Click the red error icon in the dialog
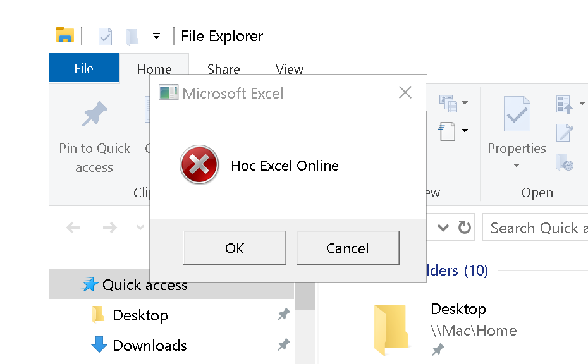This screenshot has height=364, width=588. point(199,165)
